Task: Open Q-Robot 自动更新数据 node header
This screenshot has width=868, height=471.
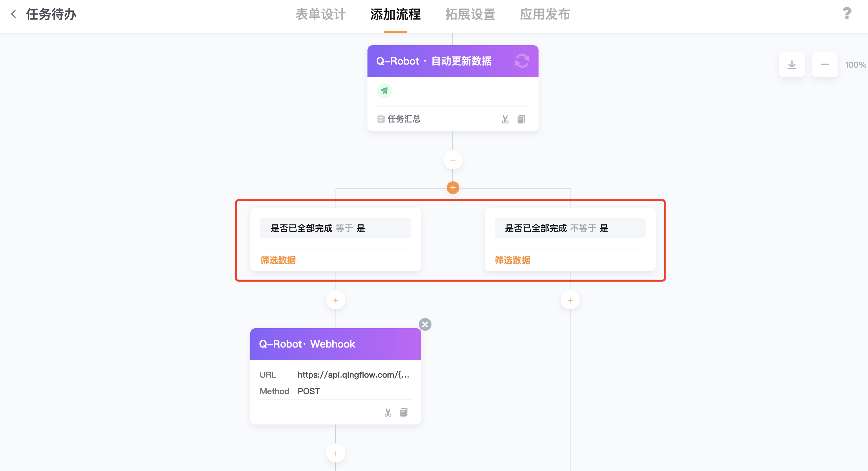Action: [x=453, y=61]
